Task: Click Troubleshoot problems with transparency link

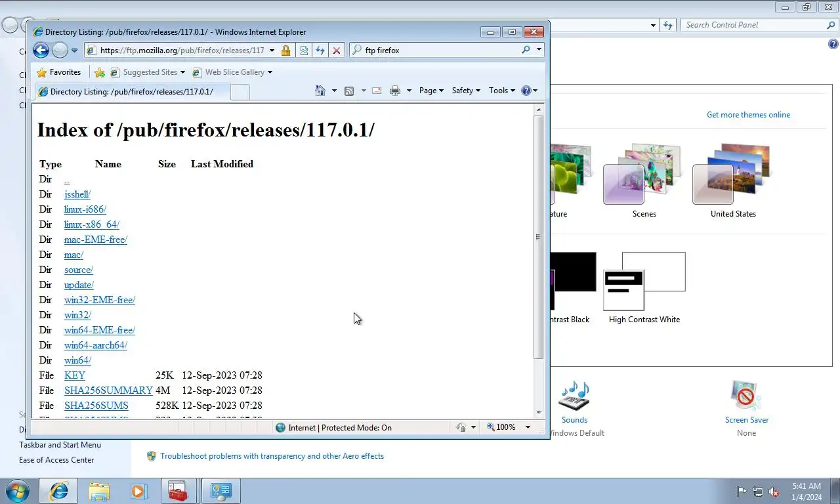Action: 272,456
